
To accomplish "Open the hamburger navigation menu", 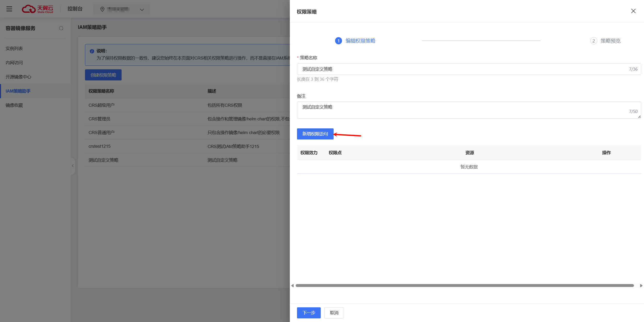I will coord(9,9).
